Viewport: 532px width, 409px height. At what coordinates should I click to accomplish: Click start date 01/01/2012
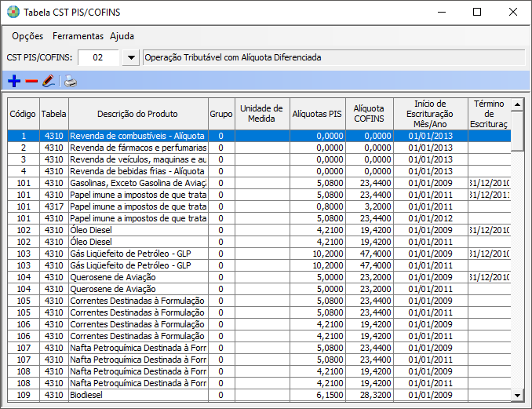pos(431,218)
